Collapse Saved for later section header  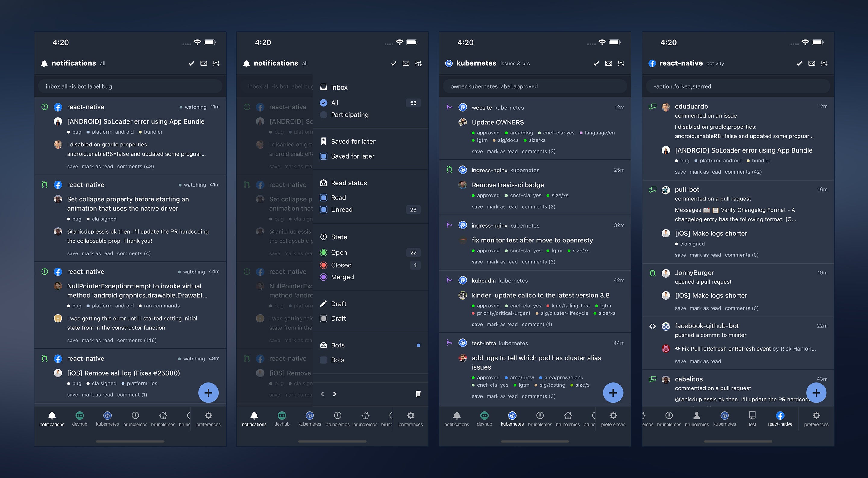click(370, 141)
